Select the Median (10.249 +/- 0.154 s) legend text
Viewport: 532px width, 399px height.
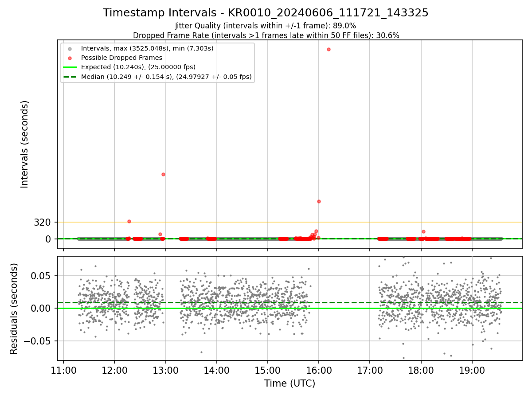(x=166, y=77)
